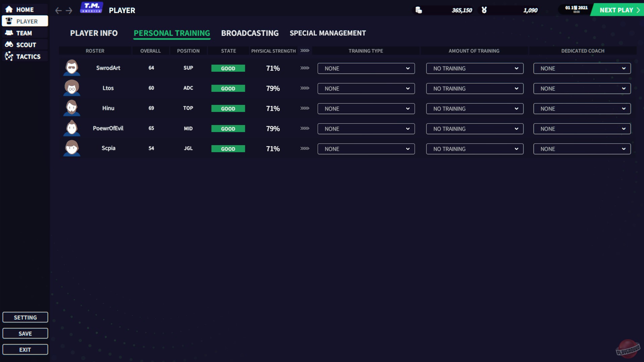Expand PoewrOfEvil's training type selector
Screen dimensions: 644x362
click(366, 129)
